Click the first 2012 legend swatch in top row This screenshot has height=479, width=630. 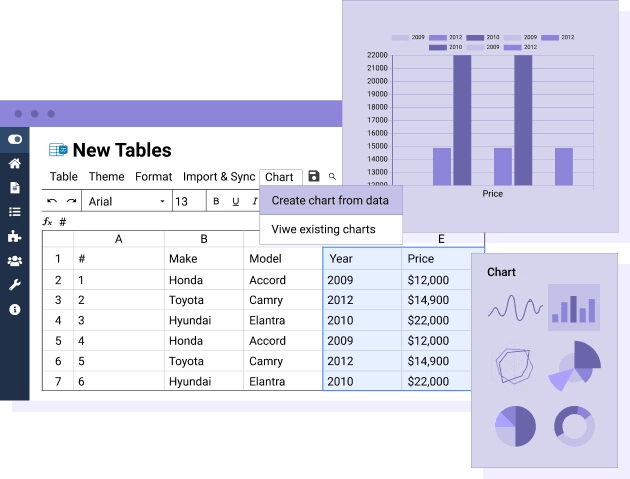[438, 37]
